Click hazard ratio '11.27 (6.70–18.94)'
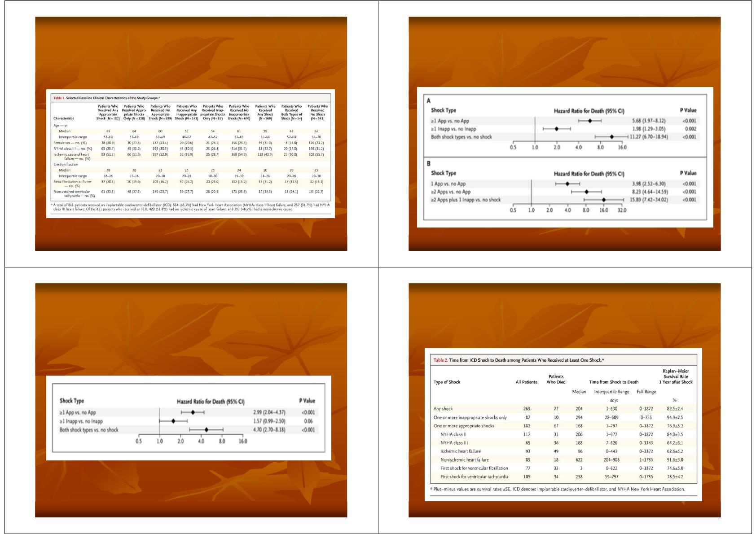This screenshot has width=756, height=534. pyautogui.click(x=649, y=137)
